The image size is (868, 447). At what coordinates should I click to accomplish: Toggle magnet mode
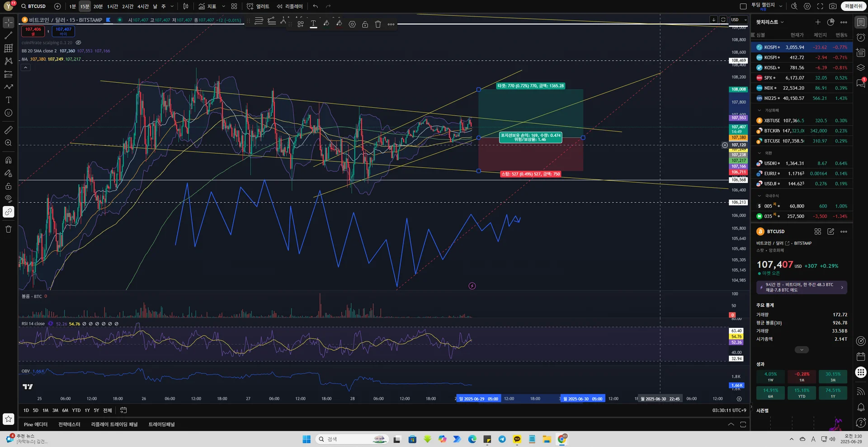tap(9, 160)
